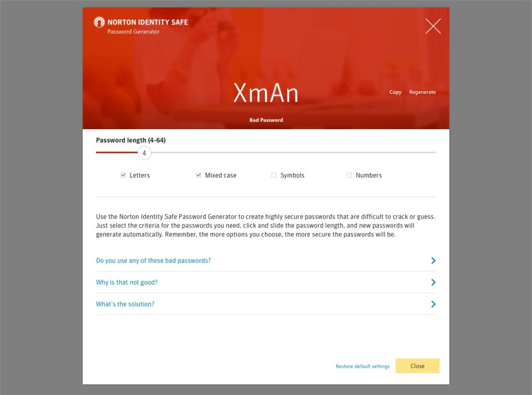532x395 pixels.
Task: Enable the Symbols checkbox
Action: [274, 175]
